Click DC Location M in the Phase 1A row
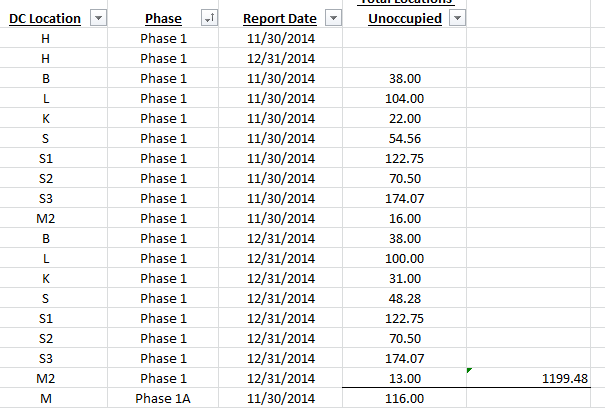 pyautogui.click(x=46, y=398)
